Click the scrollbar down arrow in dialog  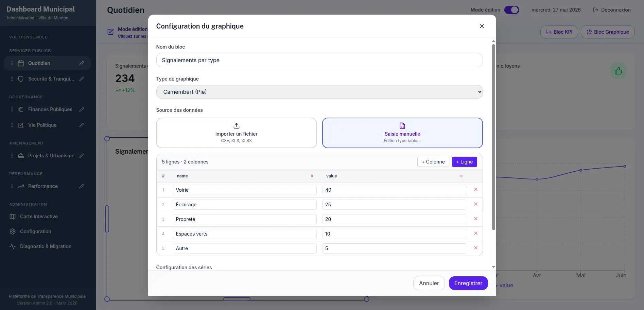493,267
